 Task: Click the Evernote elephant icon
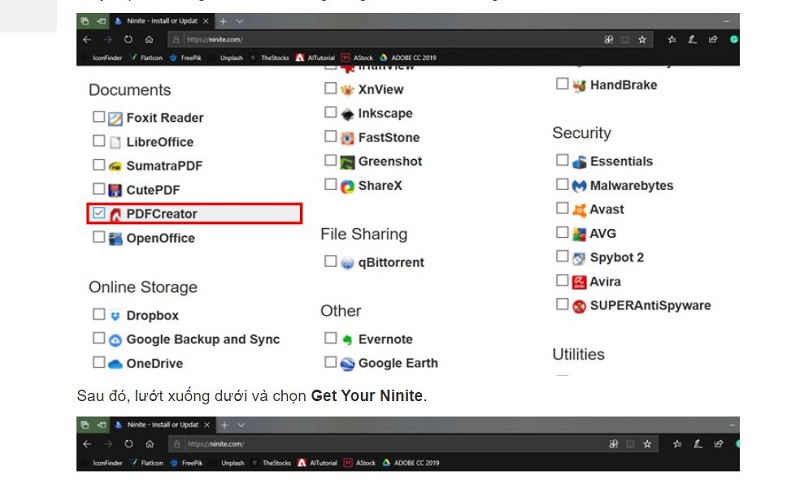[347, 340]
